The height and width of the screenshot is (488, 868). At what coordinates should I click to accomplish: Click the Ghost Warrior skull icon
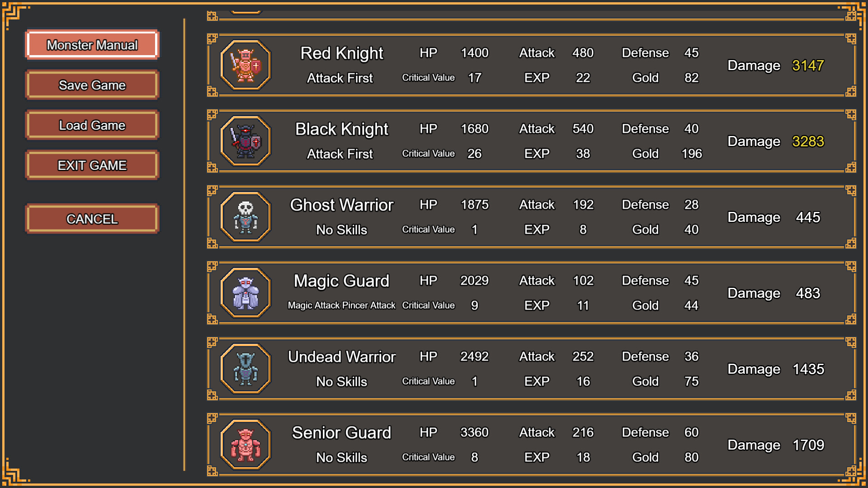coord(245,216)
